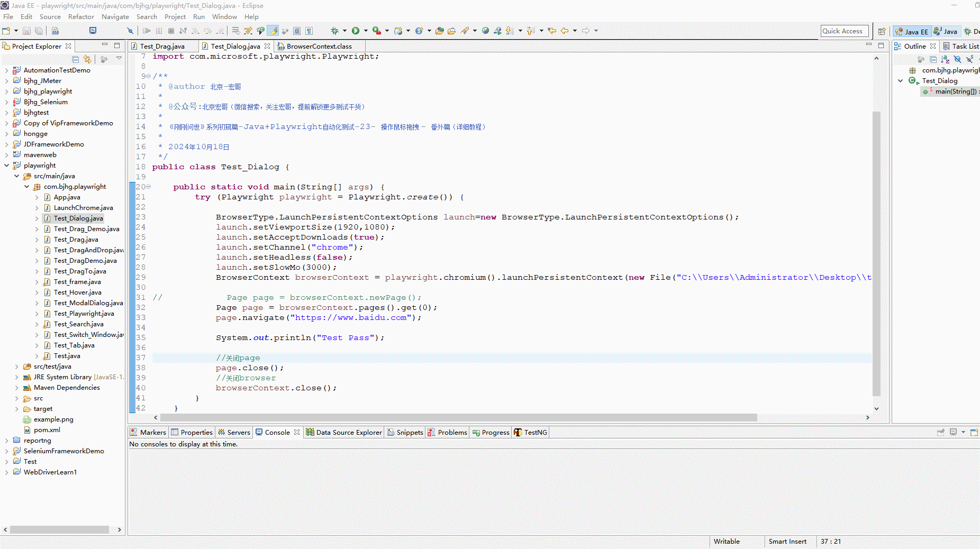Viewport: 980px width, 549px height.
Task: Toggle Link with Editor in Project Explorer
Action: pos(87,59)
